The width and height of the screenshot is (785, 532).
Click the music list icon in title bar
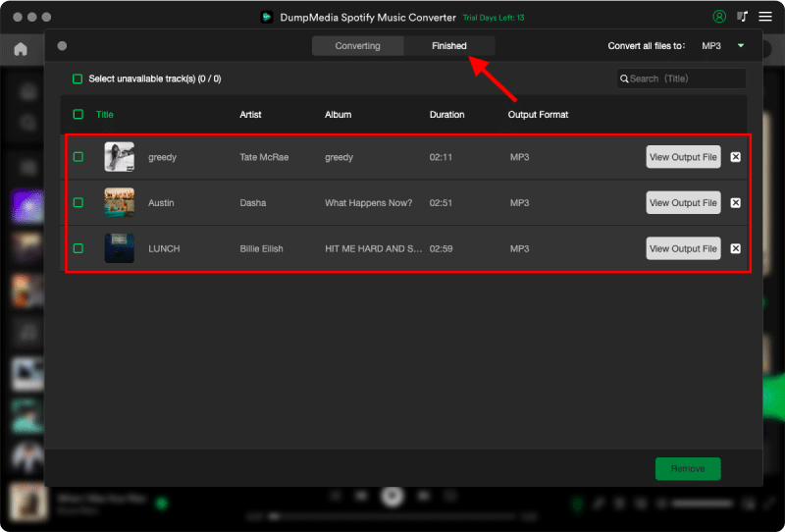pos(742,17)
